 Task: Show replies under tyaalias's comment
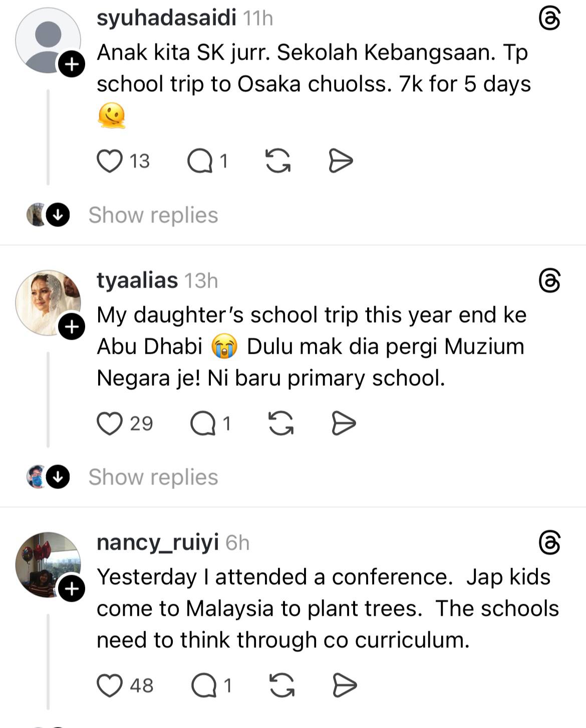coord(153,477)
